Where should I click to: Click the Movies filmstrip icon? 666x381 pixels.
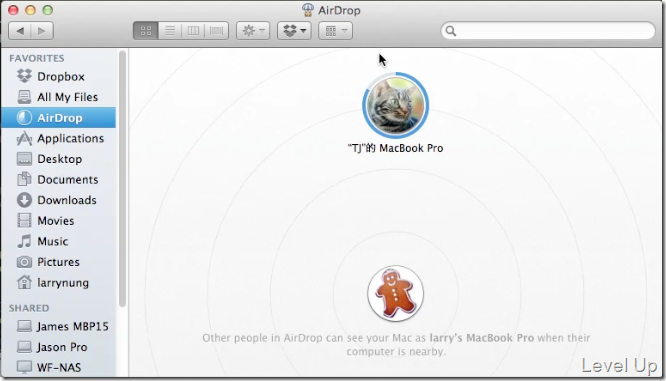[x=24, y=220]
